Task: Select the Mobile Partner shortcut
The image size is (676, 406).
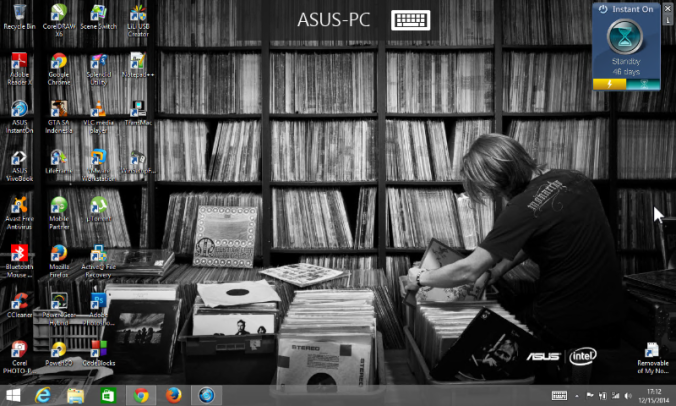Action: click(x=59, y=213)
